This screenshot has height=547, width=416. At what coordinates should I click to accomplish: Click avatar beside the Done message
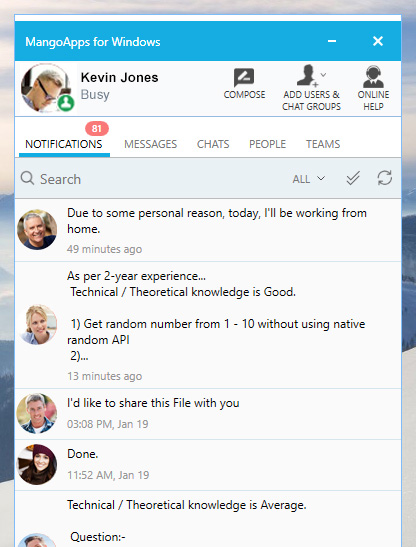(37, 464)
